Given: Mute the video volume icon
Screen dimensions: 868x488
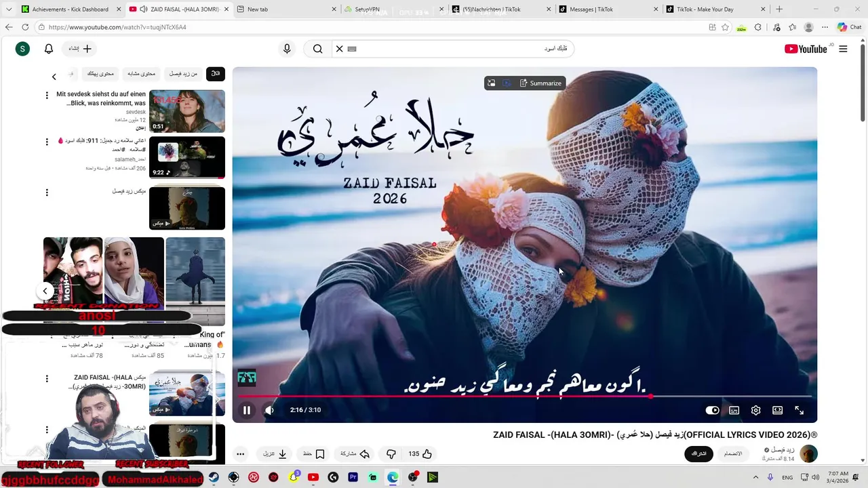Looking at the screenshot, I should (269, 410).
